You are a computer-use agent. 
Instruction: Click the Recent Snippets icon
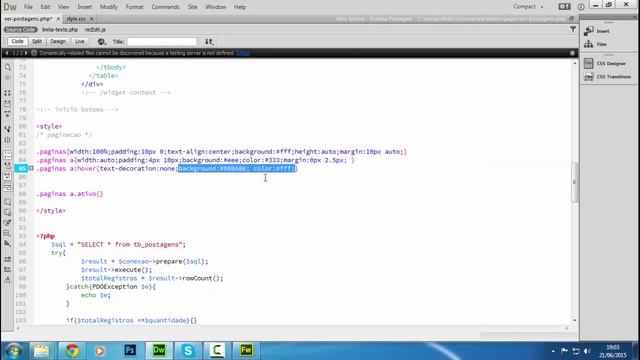(7, 233)
